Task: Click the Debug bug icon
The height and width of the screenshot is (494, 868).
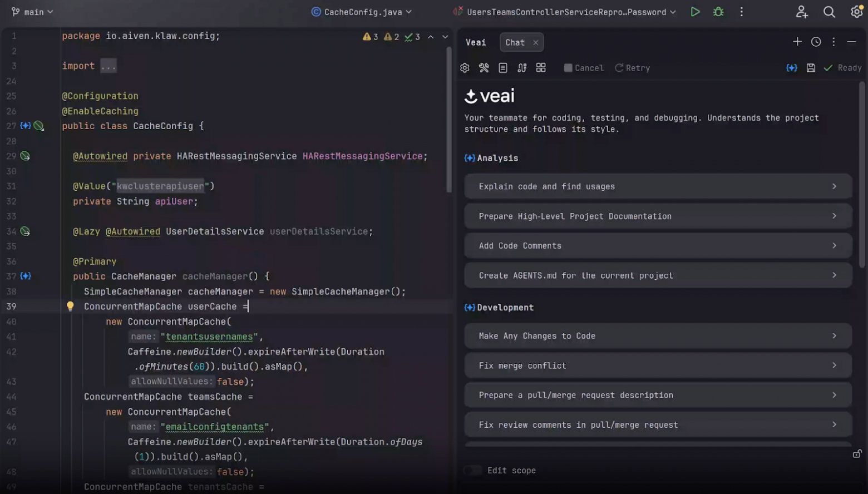Action: tap(718, 12)
